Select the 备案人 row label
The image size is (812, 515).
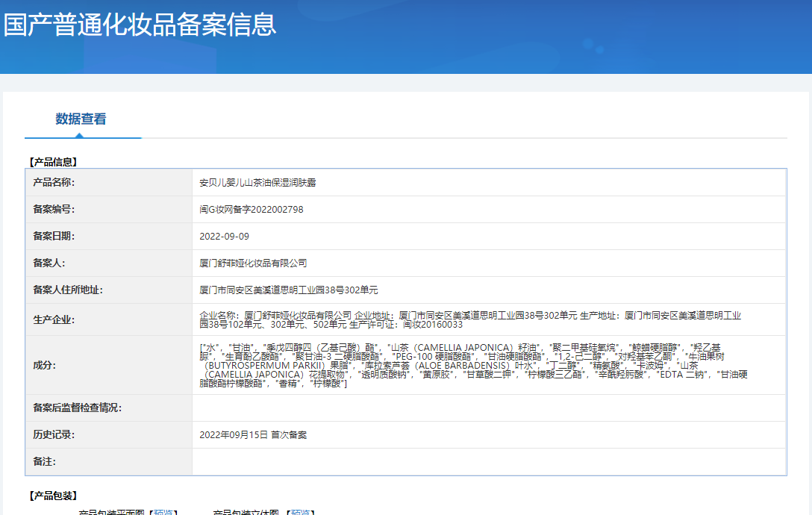[x=49, y=263]
